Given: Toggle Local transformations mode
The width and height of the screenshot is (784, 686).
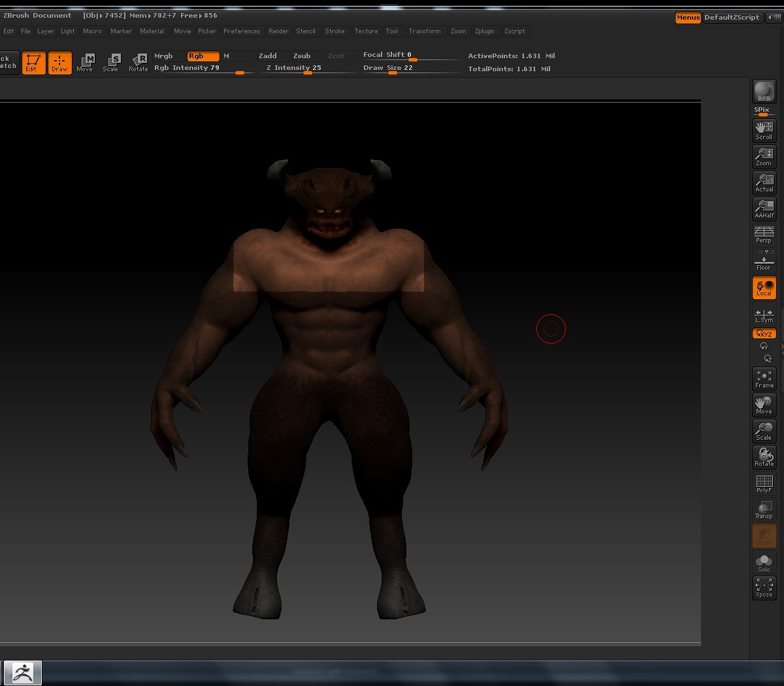Looking at the screenshot, I should (764, 288).
